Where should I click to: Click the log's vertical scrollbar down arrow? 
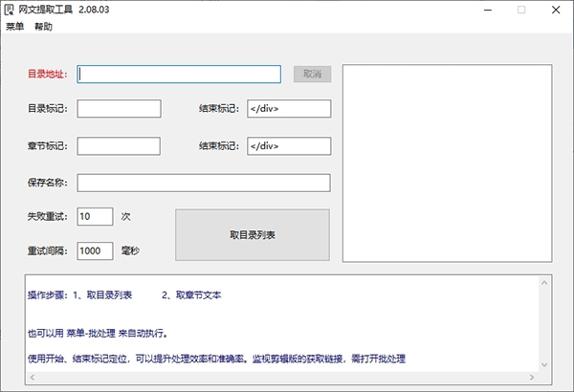click(x=544, y=364)
